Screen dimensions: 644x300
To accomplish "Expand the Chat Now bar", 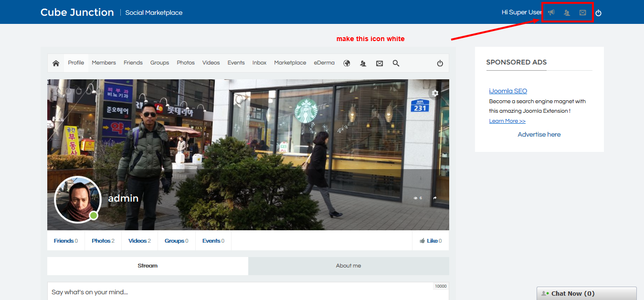I will coord(586,293).
